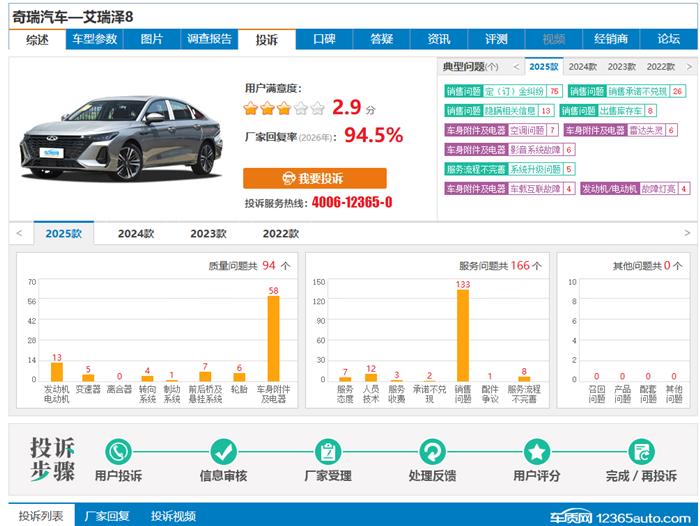Click the third satisfaction rating star
This screenshot has width=700, height=526.
click(284, 108)
